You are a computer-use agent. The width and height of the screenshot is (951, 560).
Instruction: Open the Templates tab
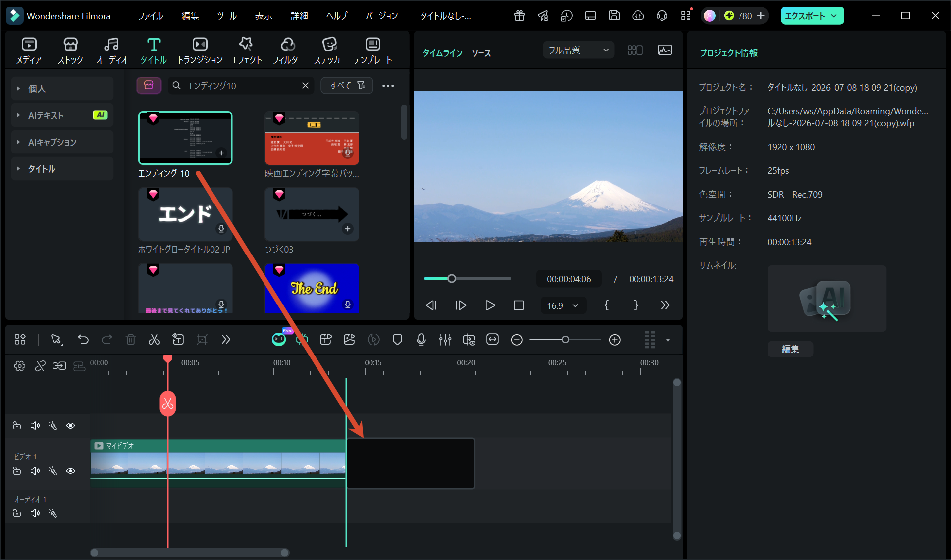click(372, 51)
